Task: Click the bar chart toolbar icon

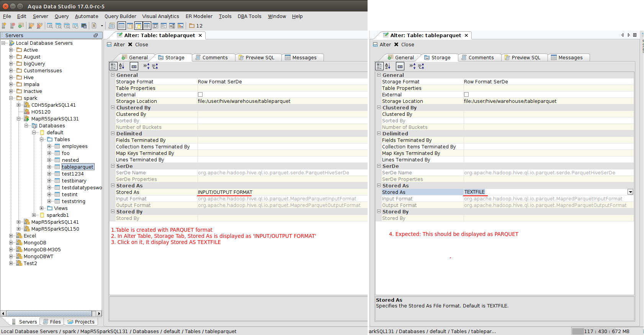Action: tap(180, 26)
